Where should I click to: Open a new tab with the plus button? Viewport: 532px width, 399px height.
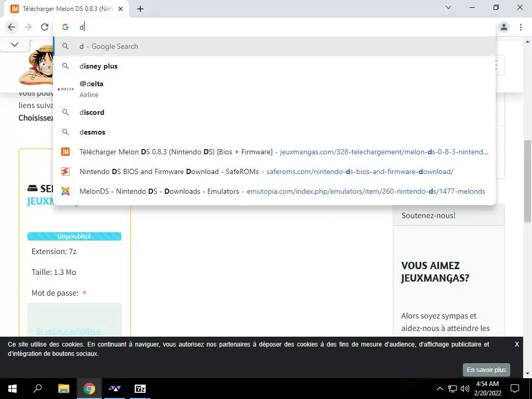click(x=140, y=9)
